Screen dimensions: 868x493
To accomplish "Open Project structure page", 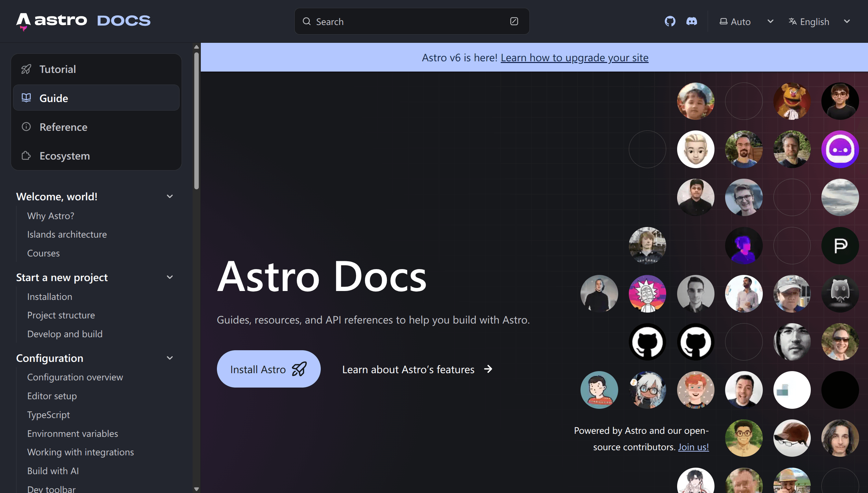I will tap(61, 315).
